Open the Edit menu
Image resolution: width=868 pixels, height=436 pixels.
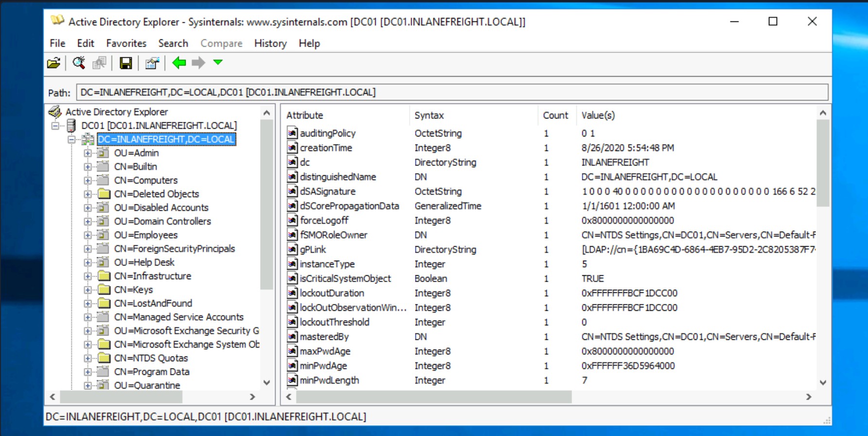click(x=86, y=43)
